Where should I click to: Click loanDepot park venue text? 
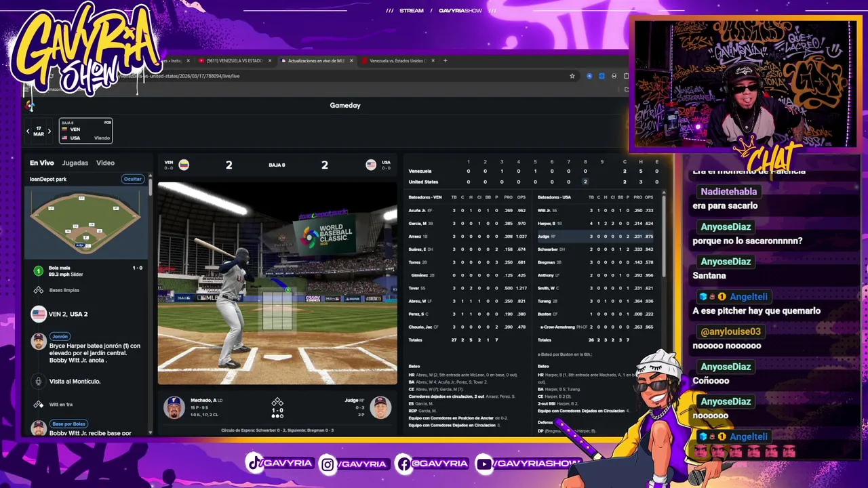click(48, 179)
